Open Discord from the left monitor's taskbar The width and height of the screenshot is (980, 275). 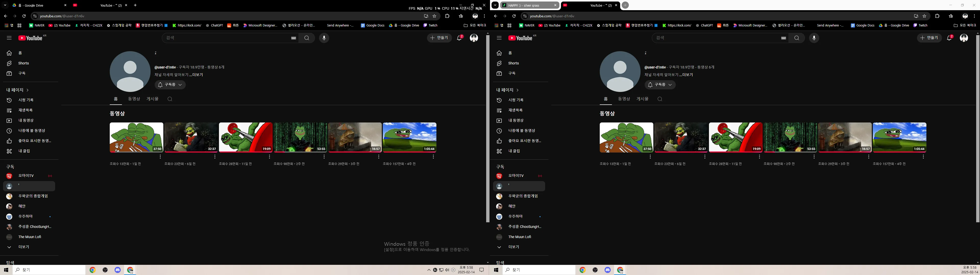pos(118,270)
